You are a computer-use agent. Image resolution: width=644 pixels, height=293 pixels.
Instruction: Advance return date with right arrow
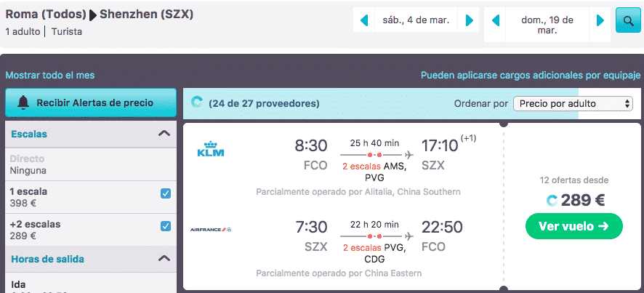tap(600, 20)
